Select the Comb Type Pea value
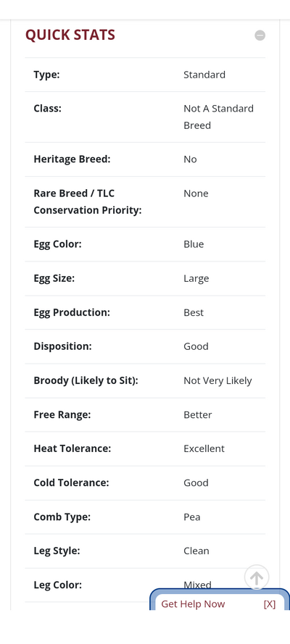This screenshot has width=290, height=644. pyautogui.click(x=192, y=517)
